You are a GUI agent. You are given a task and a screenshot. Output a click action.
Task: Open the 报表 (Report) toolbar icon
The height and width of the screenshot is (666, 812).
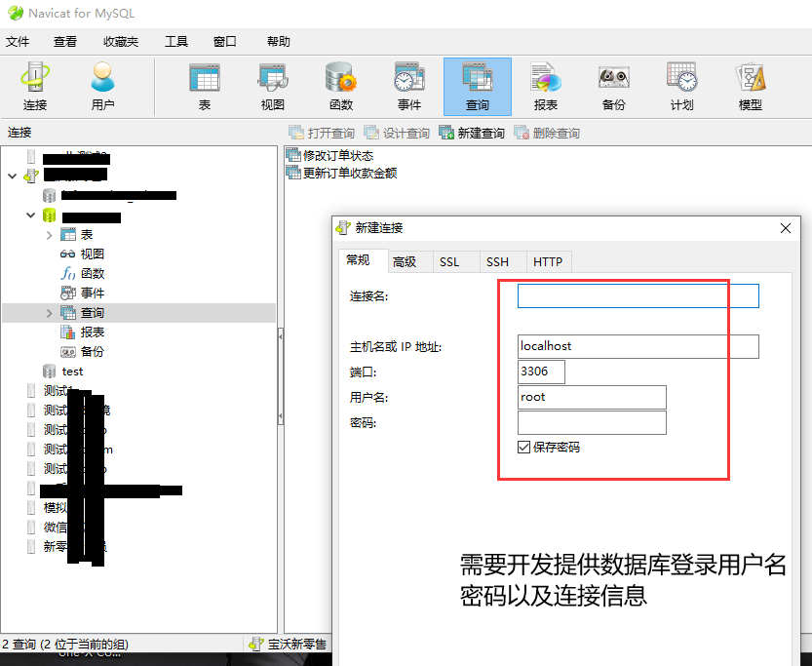[x=546, y=87]
